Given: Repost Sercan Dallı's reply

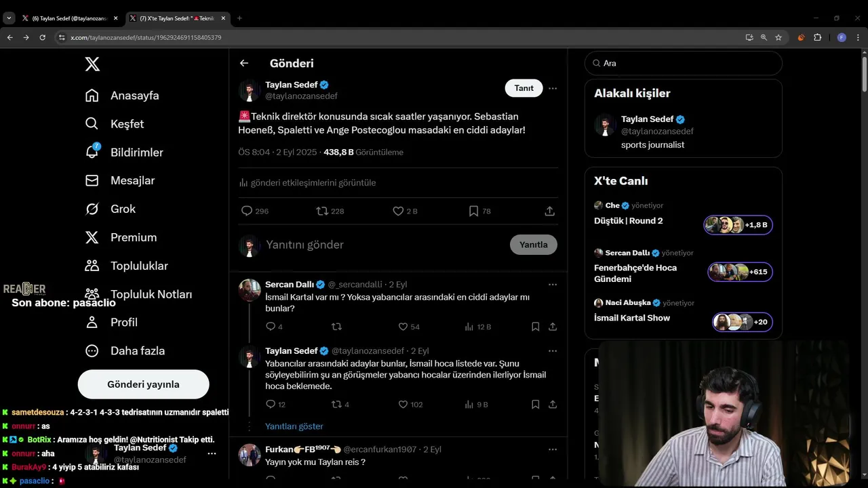Looking at the screenshot, I should pyautogui.click(x=336, y=327).
